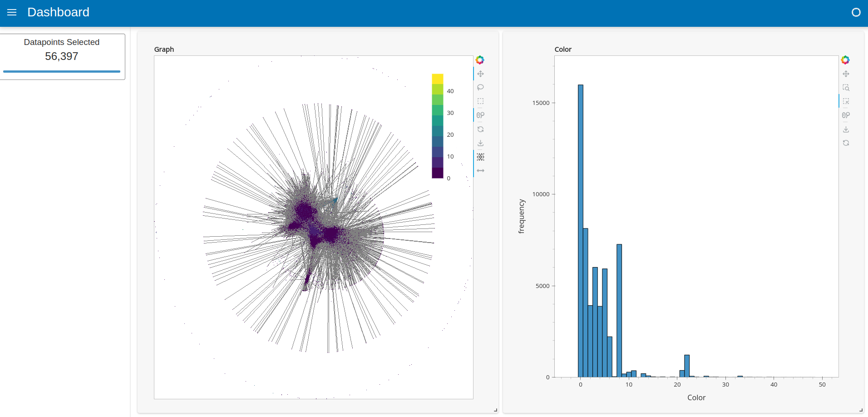This screenshot has width=868, height=417.
Task: Click the 'Color' title above histogram
Action: [x=563, y=49]
